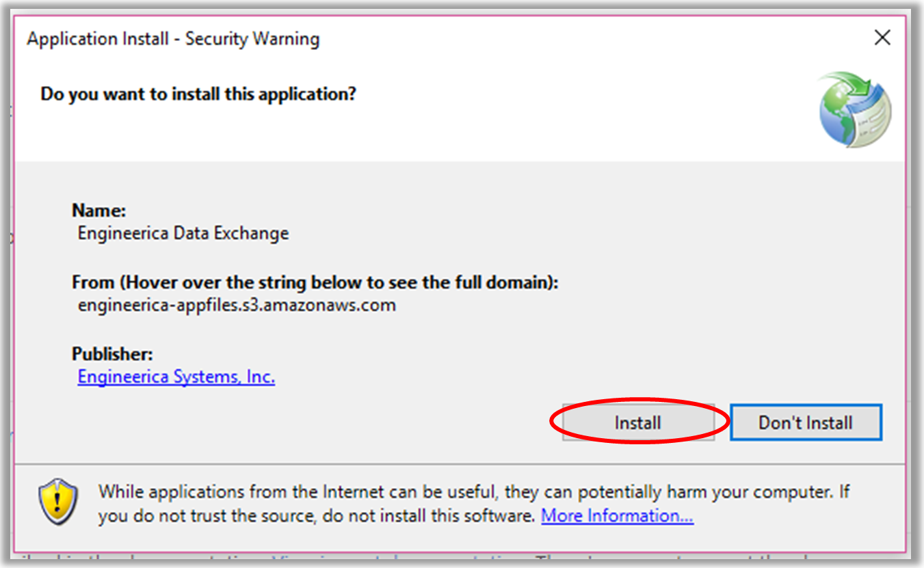The width and height of the screenshot is (924, 568).
Task: Choose the Don't Install button
Action: click(x=806, y=422)
